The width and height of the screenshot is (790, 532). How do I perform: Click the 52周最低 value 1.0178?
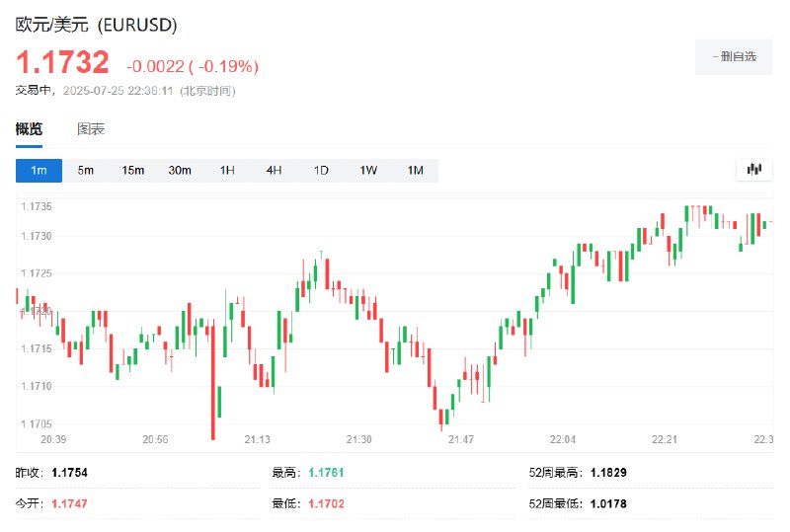coord(608,503)
